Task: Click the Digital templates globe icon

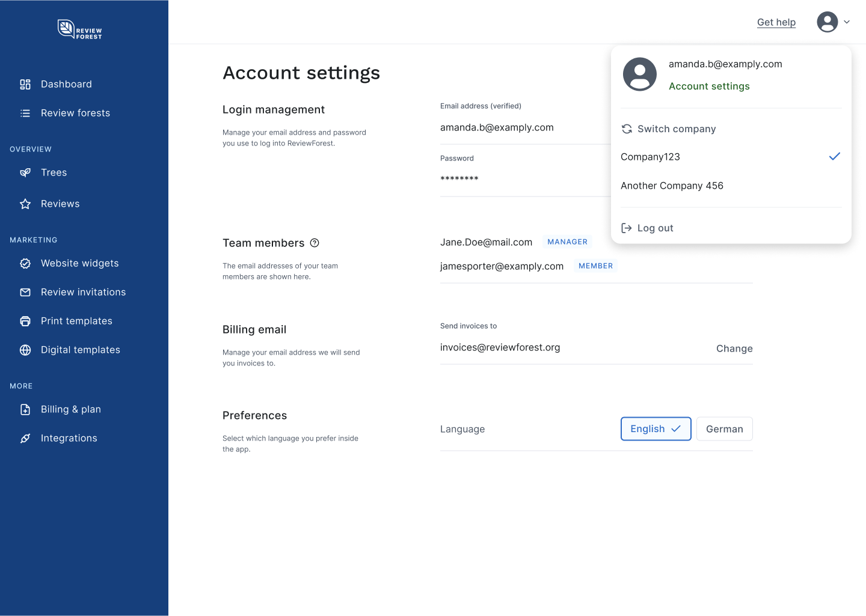Action: point(25,350)
